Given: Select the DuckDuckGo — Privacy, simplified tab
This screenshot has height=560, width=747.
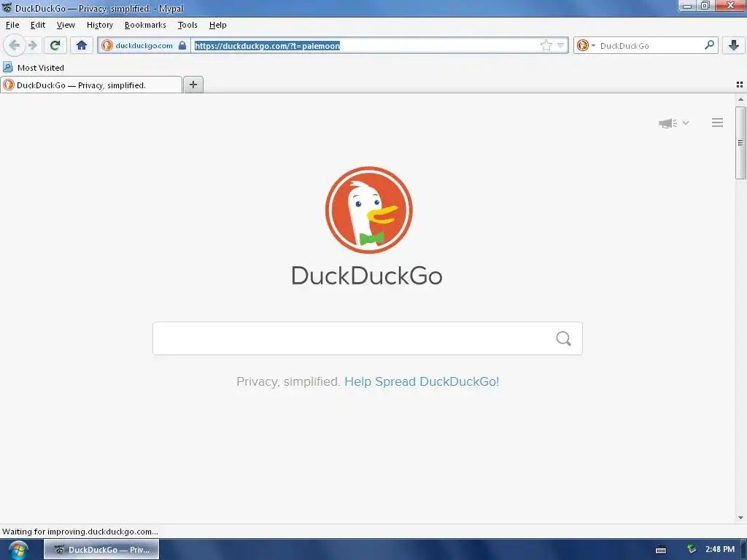Looking at the screenshot, I should coord(91,85).
